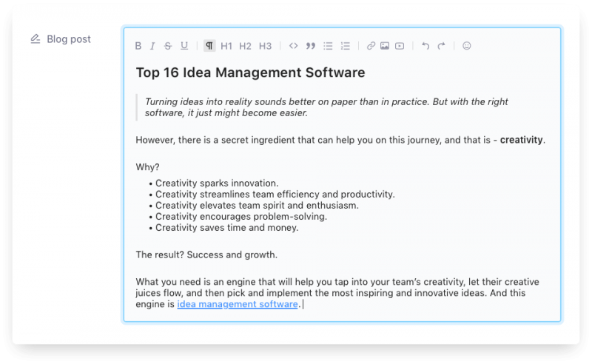Select the paragraph format button
Image resolution: width=592 pixels, height=364 pixels.
click(209, 46)
